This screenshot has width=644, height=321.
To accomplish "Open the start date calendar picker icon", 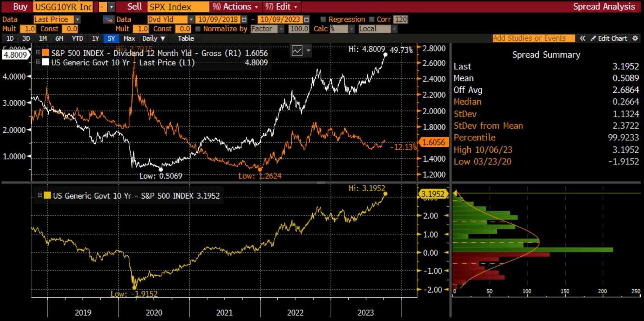I will click(x=244, y=20).
